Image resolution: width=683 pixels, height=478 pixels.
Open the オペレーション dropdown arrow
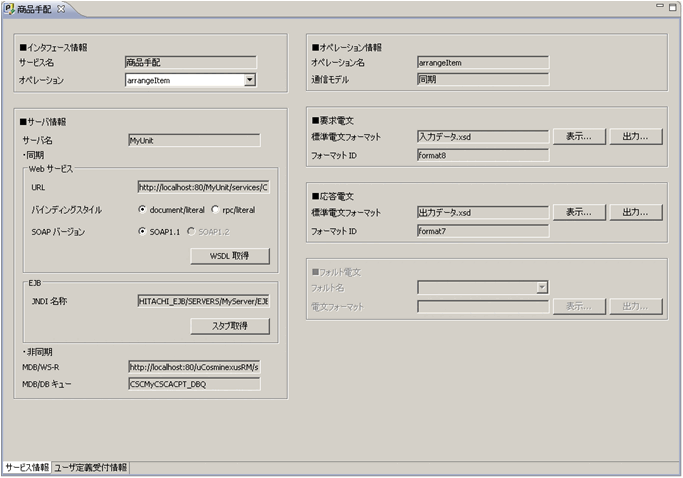click(x=250, y=80)
